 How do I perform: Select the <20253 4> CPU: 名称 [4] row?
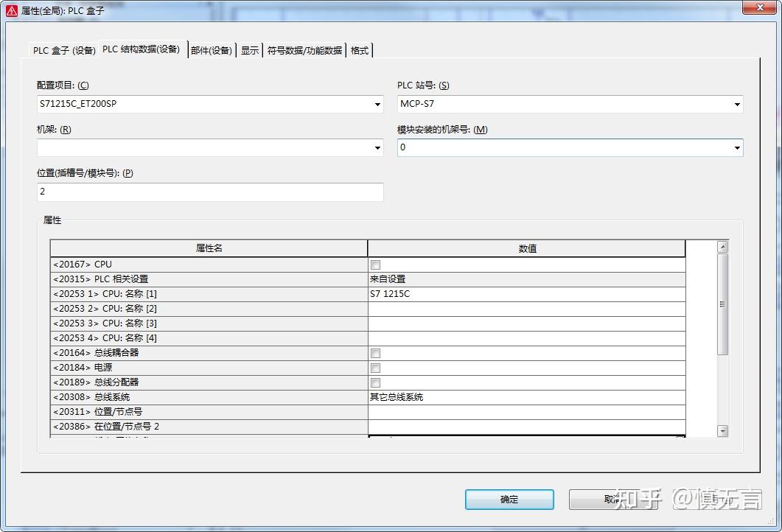click(209, 338)
